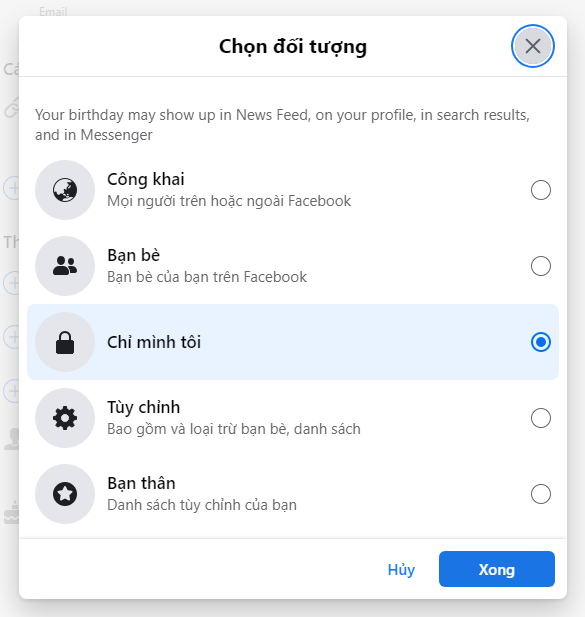Screen dimensions: 585x617
Task: Click the gear icon for Tùy chỉnh
Action: point(65,418)
